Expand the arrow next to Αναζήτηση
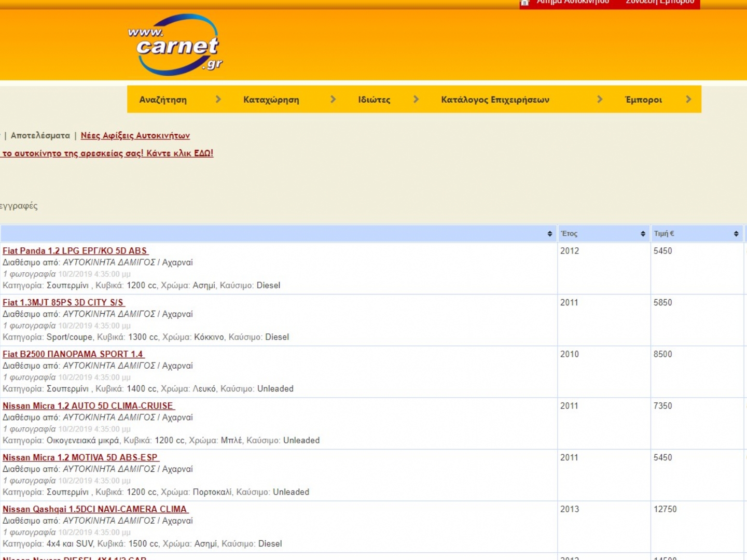The width and height of the screenshot is (747, 560). 218,99
